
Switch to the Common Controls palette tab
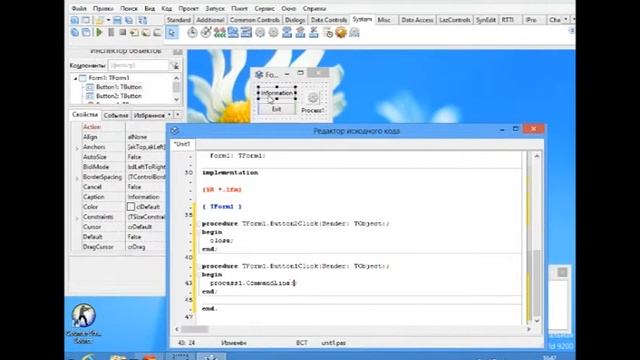tap(254, 20)
